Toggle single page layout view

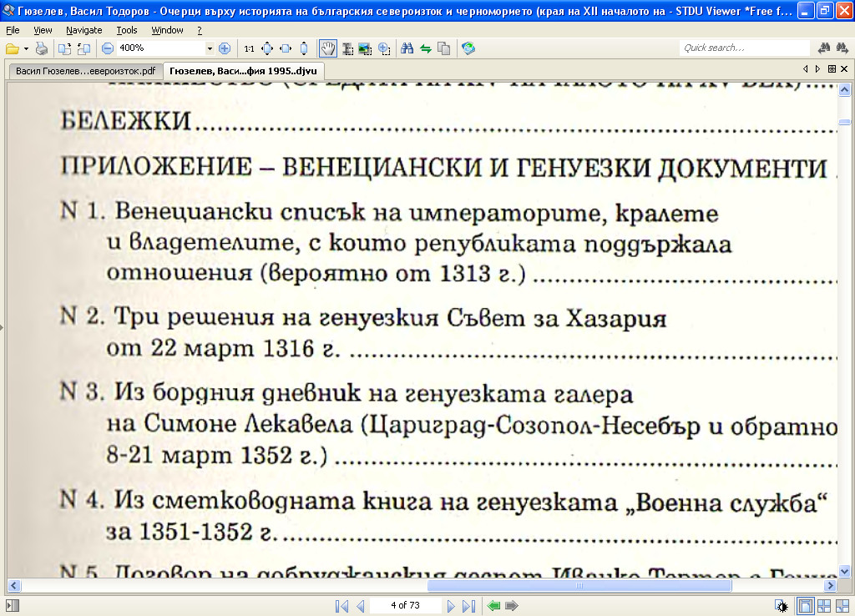(x=806, y=606)
